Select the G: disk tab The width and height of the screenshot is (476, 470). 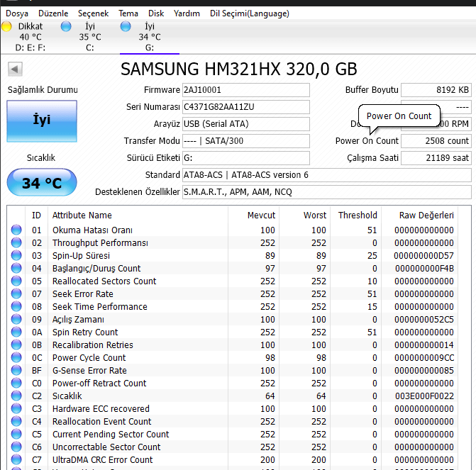pos(150,37)
